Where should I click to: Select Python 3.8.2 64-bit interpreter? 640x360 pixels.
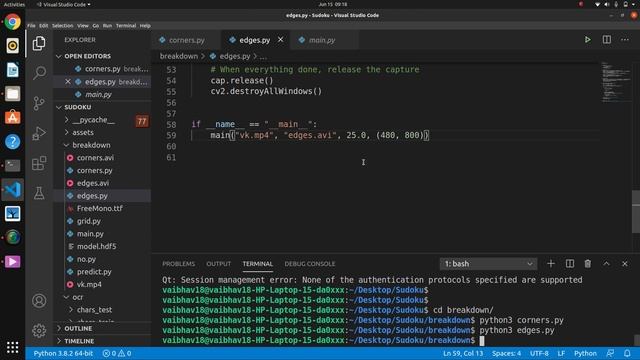coord(63,353)
